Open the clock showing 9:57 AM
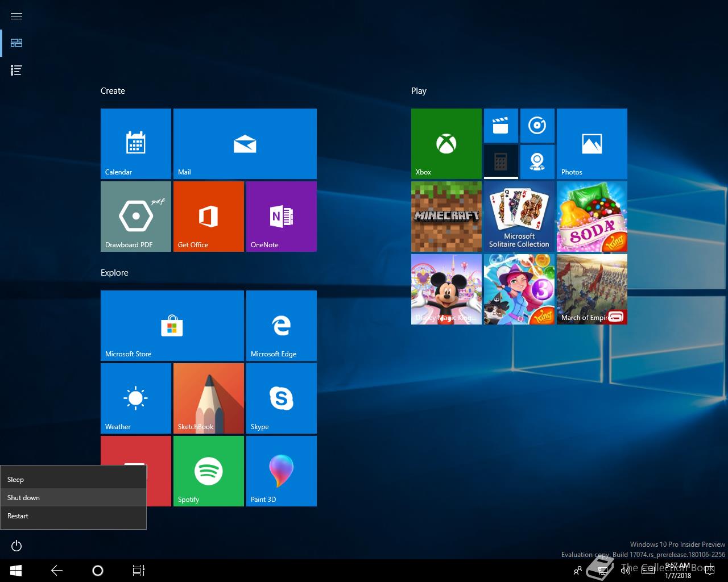Screen dimensions: 728x582 tap(678, 571)
